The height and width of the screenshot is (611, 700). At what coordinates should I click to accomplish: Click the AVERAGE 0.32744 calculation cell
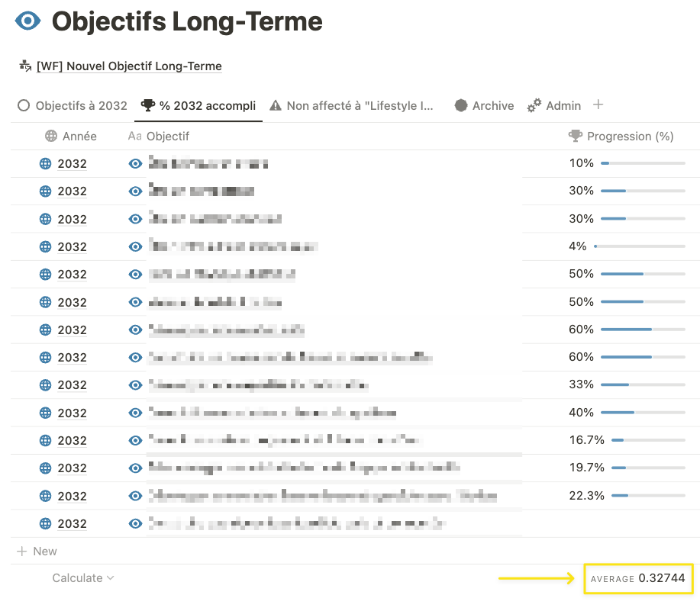tap(637, 579)
